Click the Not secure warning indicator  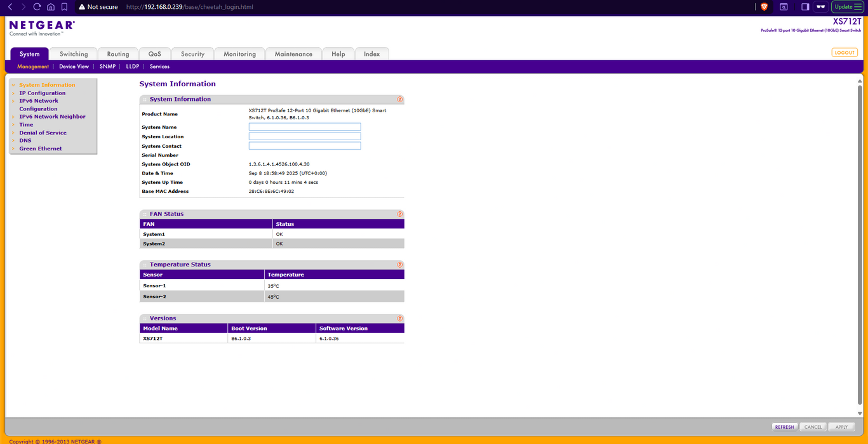click(x=98, y=6)
